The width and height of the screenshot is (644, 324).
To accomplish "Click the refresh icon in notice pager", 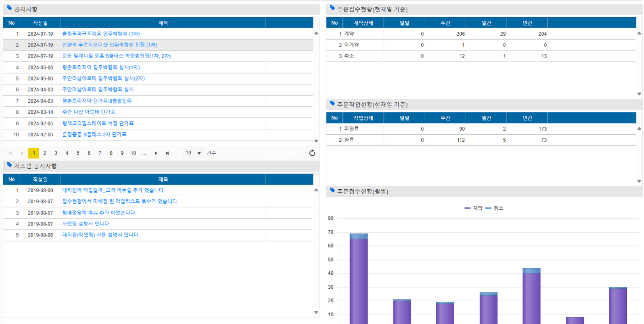I will pyautogui.click(x=312, y=153).
